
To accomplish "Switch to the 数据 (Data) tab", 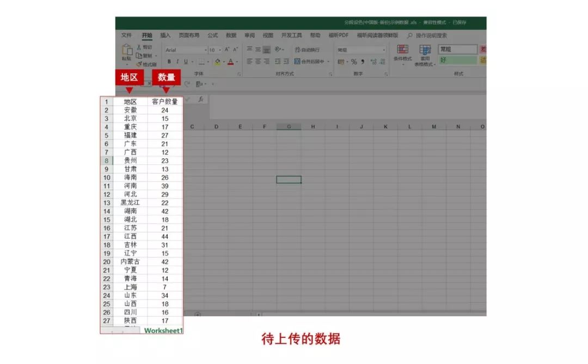I will pyautogui.click(x=231, y=35).
